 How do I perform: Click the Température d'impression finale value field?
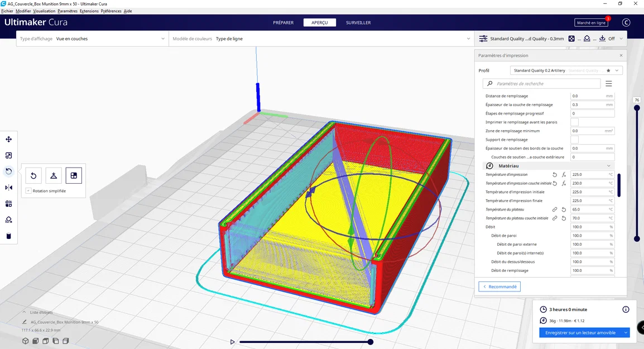coord(592,200)
